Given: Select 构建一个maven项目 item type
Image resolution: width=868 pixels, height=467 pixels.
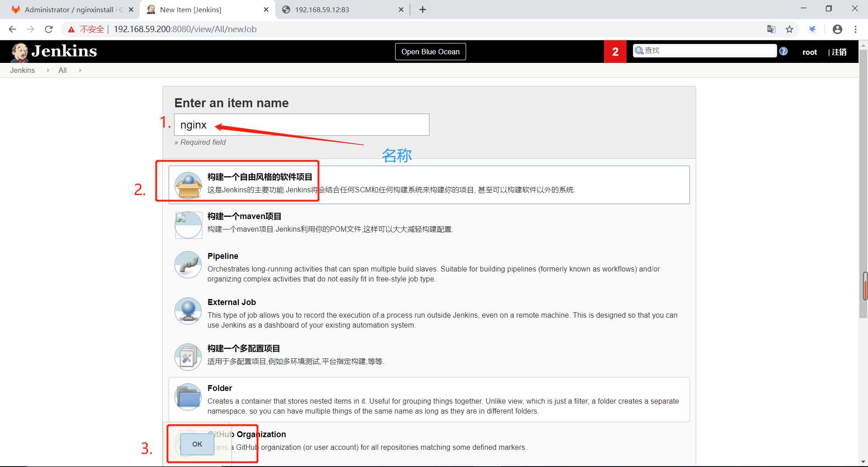Looking at the screenshot, I should pos(429,224).
